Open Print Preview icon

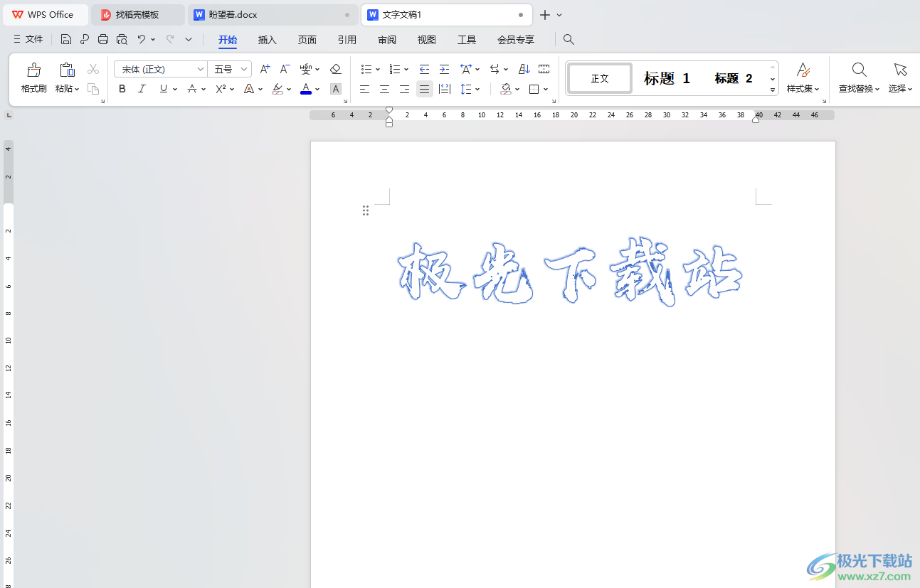tap(122, 40)
